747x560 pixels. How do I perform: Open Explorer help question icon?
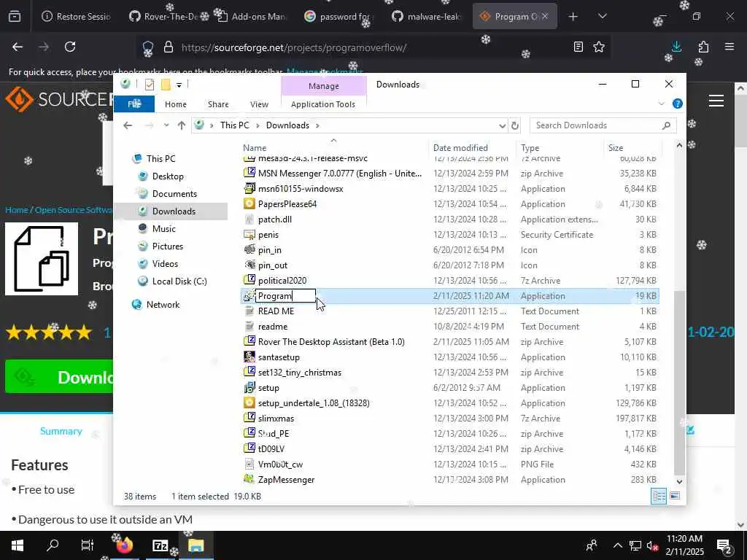[x=678, y=104]
